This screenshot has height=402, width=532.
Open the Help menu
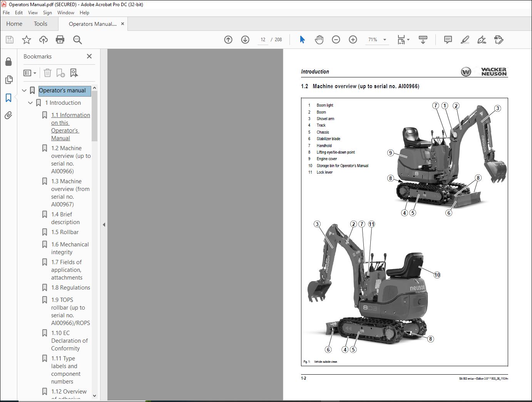pos(84,13)
